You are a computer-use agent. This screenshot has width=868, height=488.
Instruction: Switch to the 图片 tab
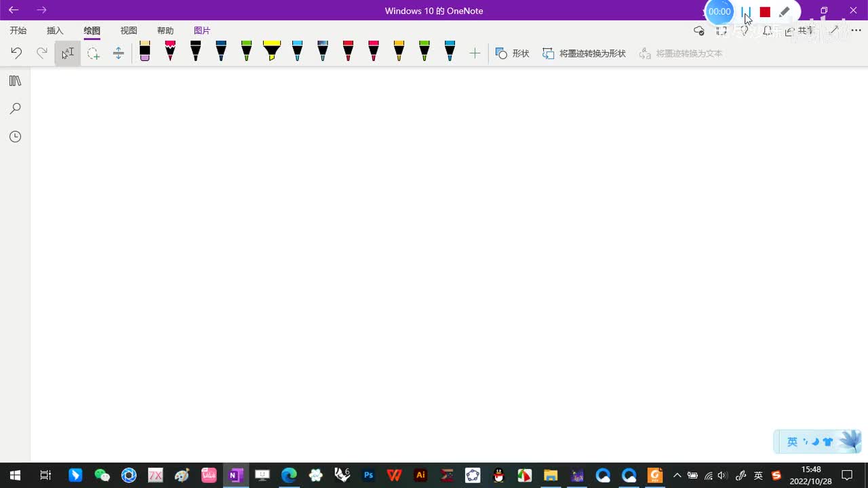point(202,30)
